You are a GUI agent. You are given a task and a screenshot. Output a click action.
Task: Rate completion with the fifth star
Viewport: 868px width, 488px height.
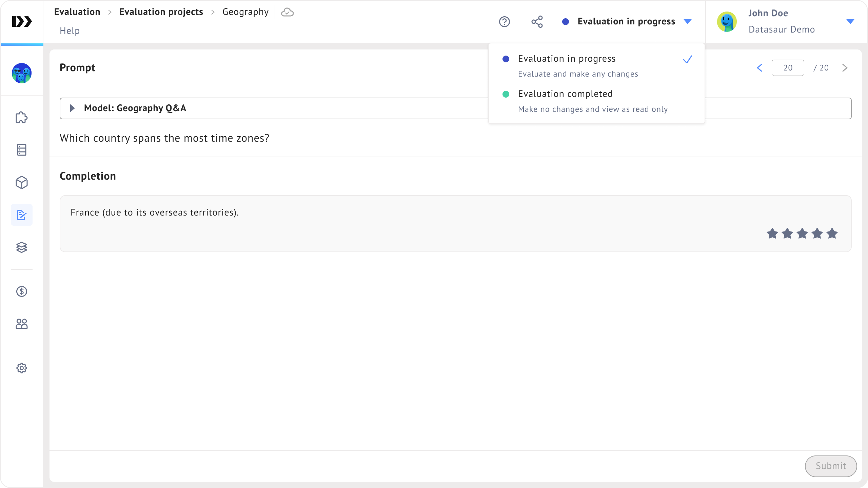click(x=832, y=233)
